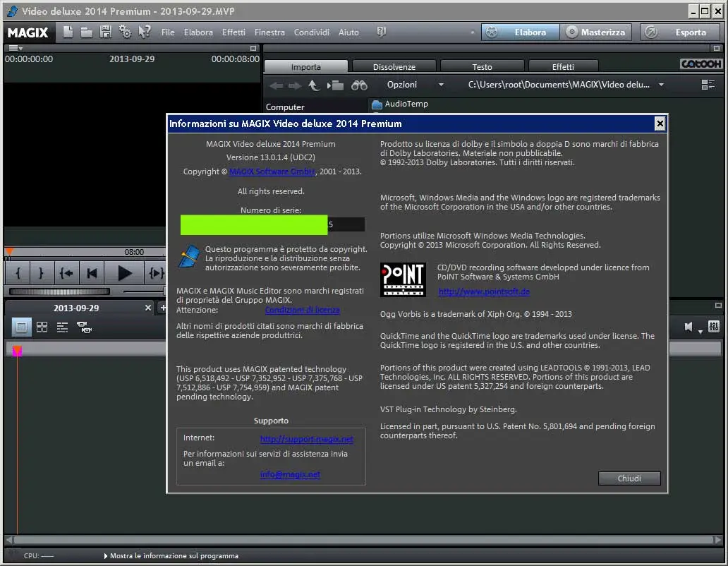Open the Finestra menu

tap(269, 32)
